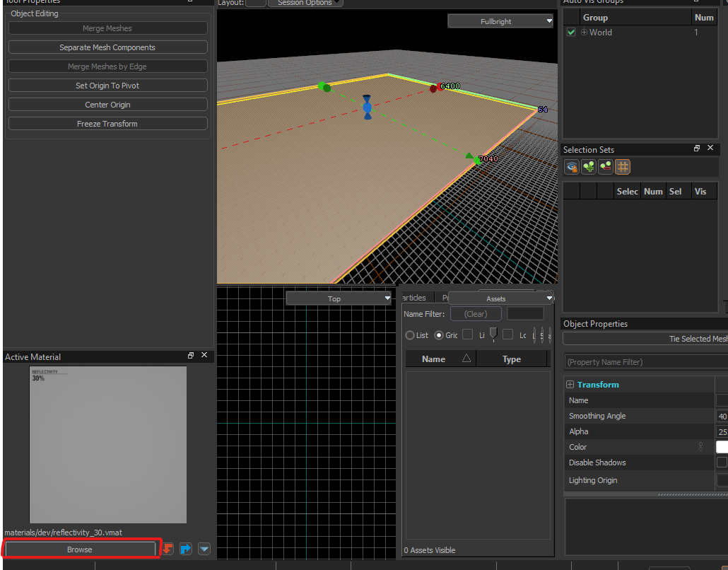Open the Layout dropdown field
Image resolution: width=728 pixels, height=570 pixels.
point(255,3)
